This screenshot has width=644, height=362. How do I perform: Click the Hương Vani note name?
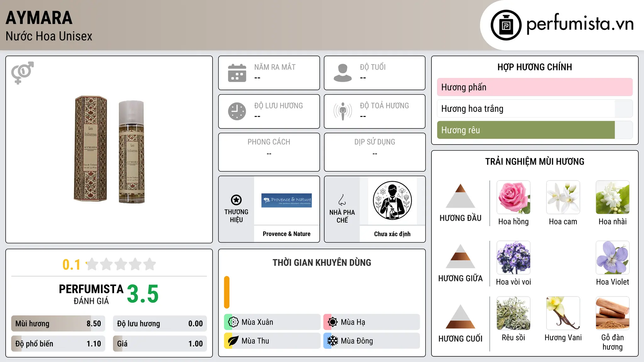pos(563,337)
